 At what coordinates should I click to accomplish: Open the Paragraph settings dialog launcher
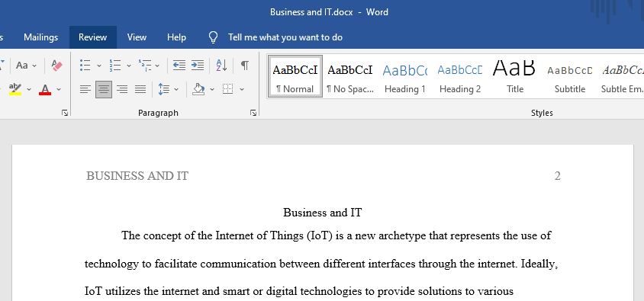253,113
